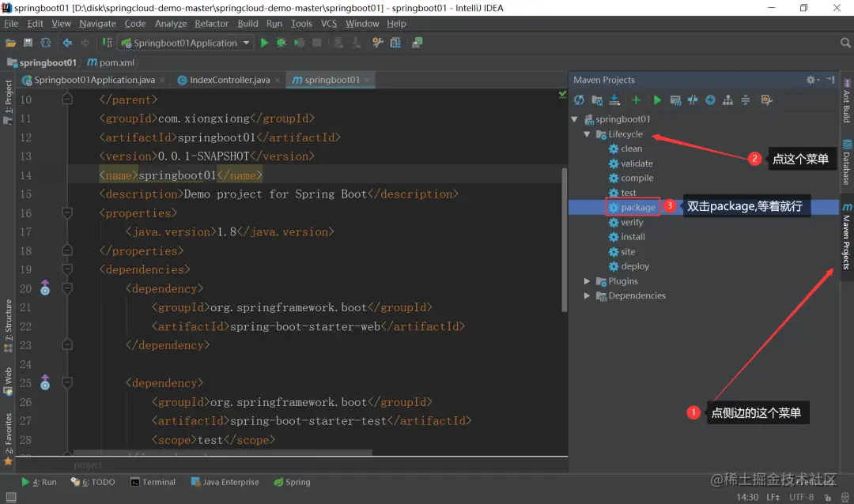
Task: Toggle the Database tool window
Action: click(x=847, y=163)
